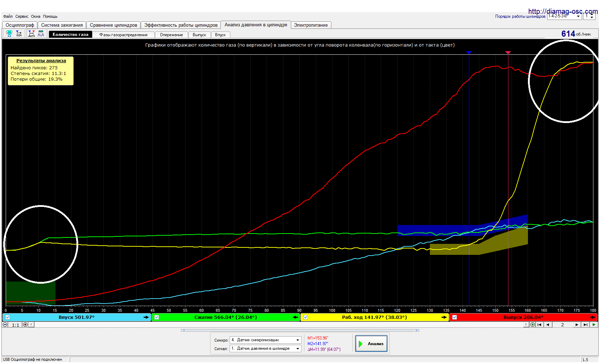Select the Количество газа sub-tab
This screenshot has width=603, height=364.
[70, 34]
